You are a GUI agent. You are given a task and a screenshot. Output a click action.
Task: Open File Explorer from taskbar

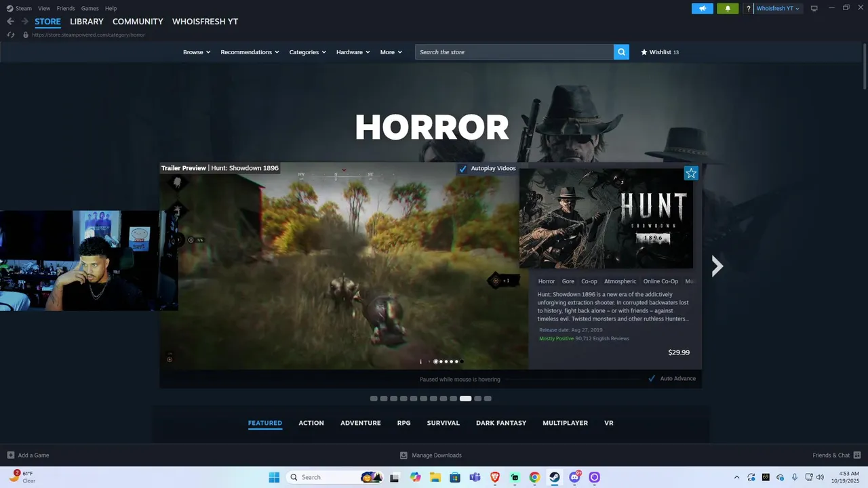click(435, 477)
